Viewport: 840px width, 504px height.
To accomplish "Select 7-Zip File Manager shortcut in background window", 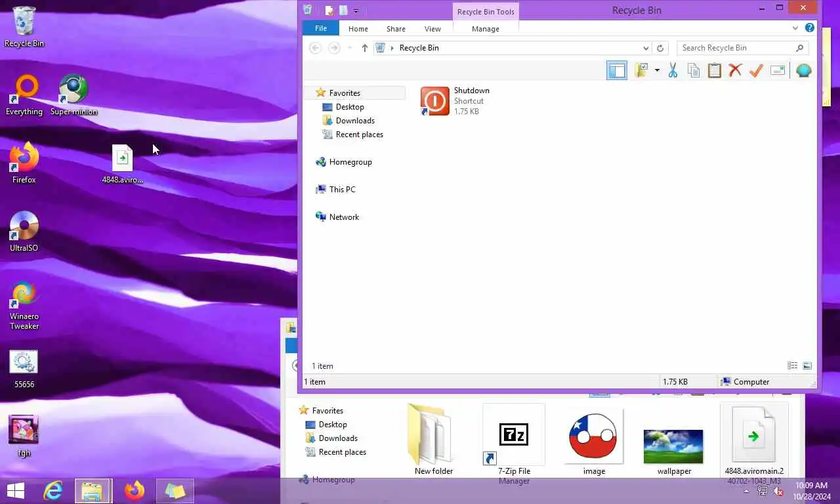I will click(514, 445).
